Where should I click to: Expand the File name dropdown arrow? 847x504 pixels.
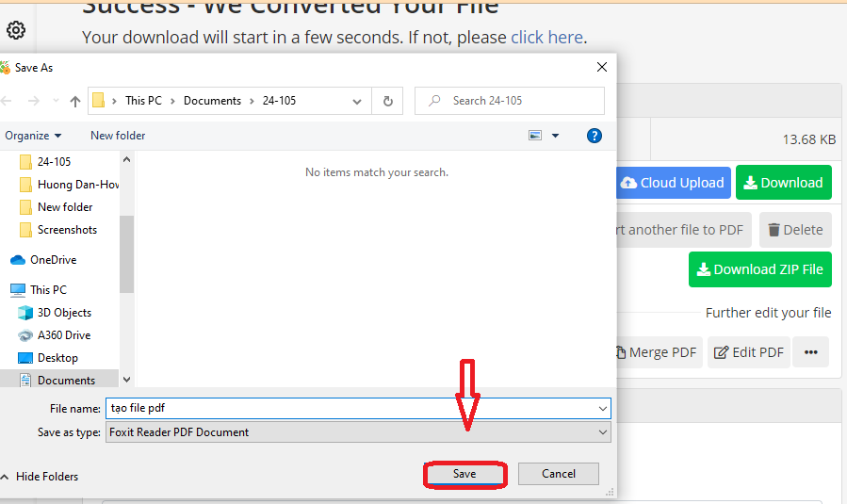pyautogui.click(x=603, y=409)
